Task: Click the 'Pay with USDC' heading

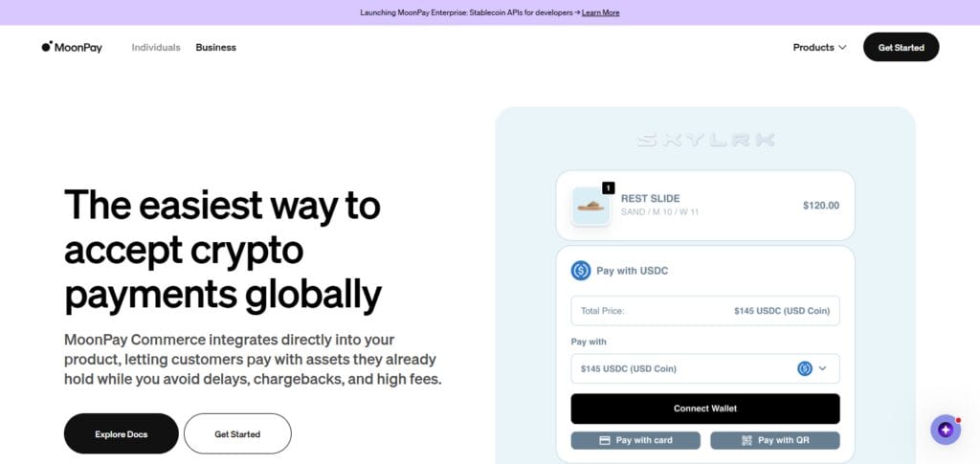Action: click(633, 271)
